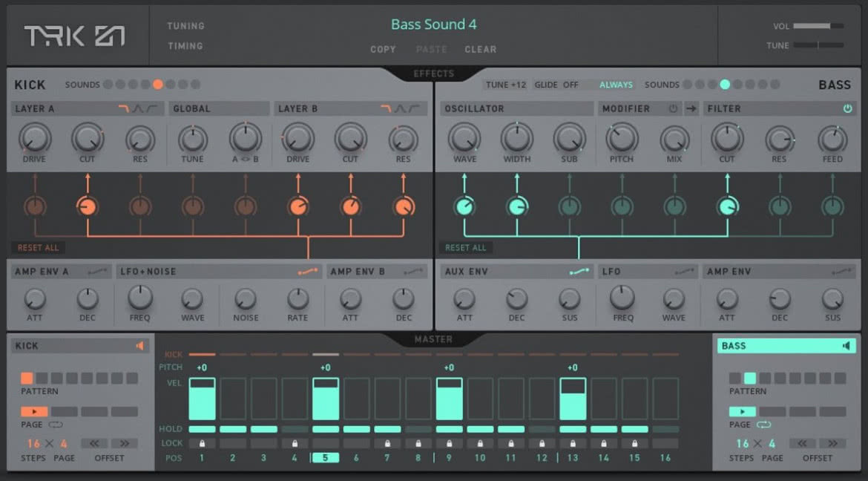Image resolution: width=868 pixels, height=481 pixels.
Task: Click the Modifier routing arrow icon
Action: pos(691,108)
